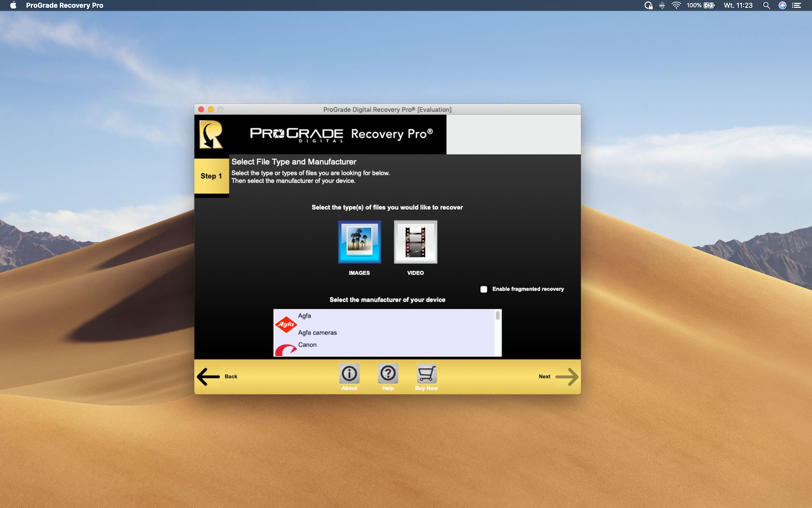Click the Bluetooth icon in menu bar
The height and width of the screenshot is (508, 812).
click(x=662, y=5)
